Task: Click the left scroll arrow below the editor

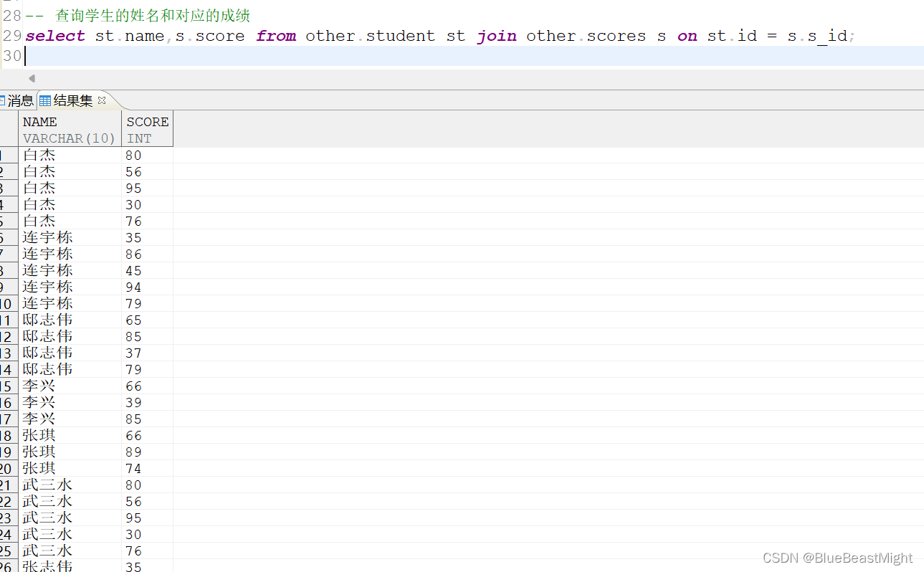Action: click(x=32, y=78)
